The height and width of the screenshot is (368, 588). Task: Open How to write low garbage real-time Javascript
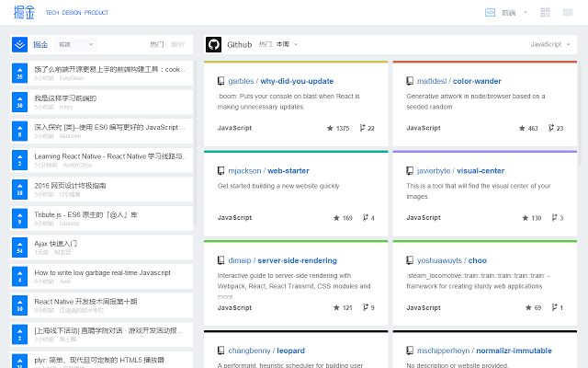[x=102, y=272]
